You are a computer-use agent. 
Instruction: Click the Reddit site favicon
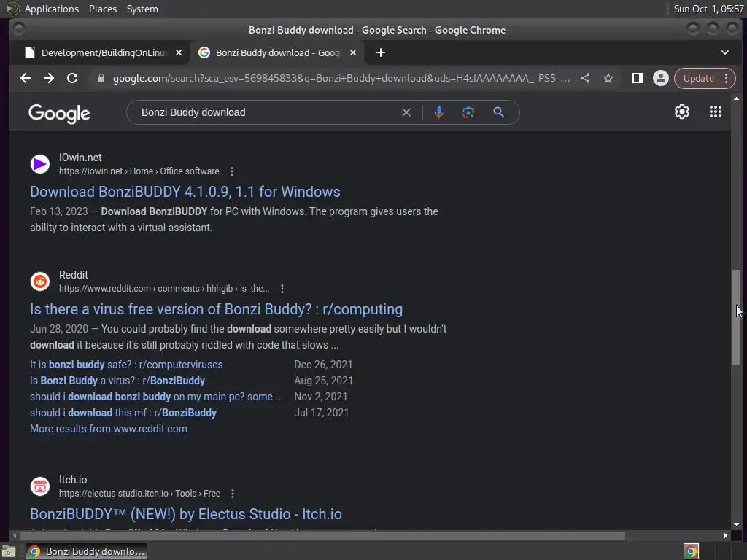pos(40,282)
